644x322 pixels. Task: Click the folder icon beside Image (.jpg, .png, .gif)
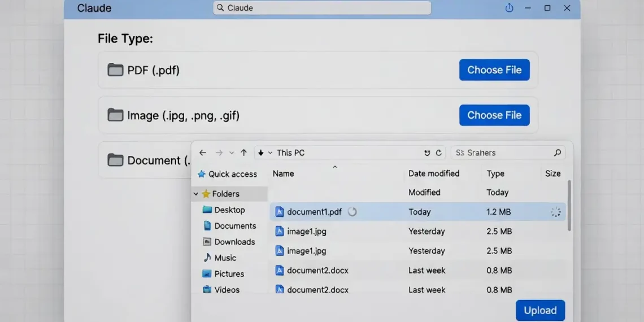tap(115, 115)
